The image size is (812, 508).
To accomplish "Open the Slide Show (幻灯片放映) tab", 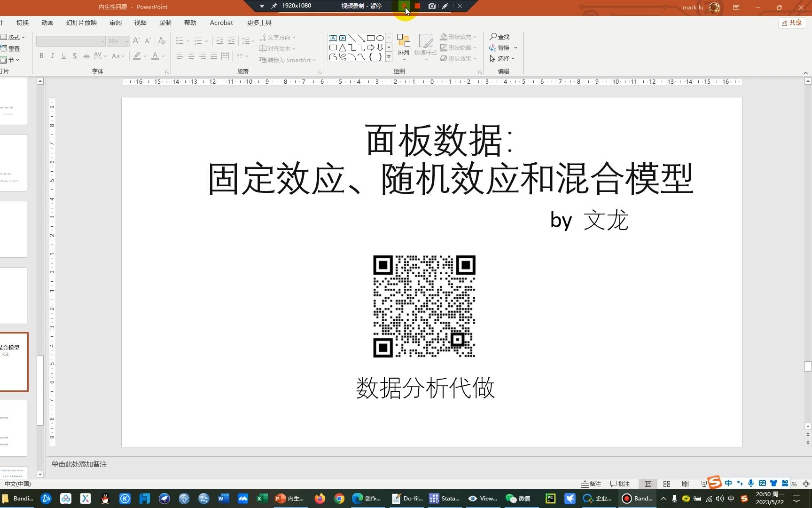I will click(x=81, y=23).
